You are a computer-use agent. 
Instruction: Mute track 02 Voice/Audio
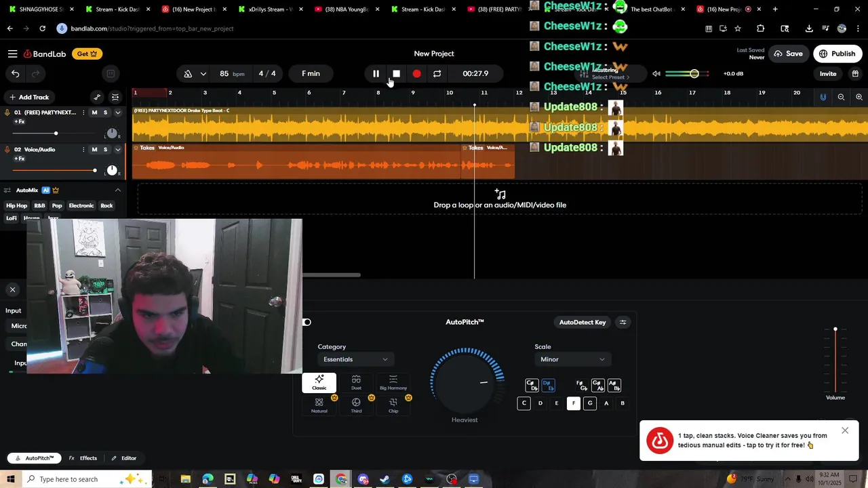pos(94,150)
